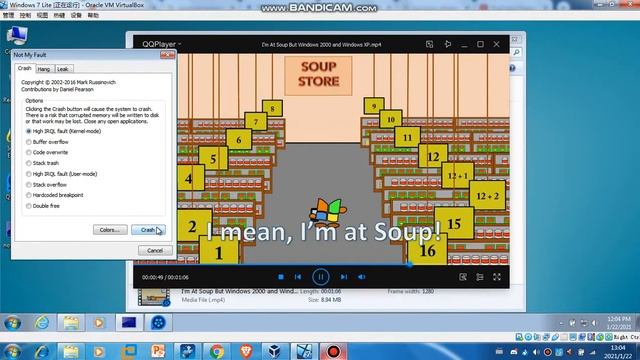Open the 管理 menu in VirtualBox
640x360 pixels.
[9, 16]
